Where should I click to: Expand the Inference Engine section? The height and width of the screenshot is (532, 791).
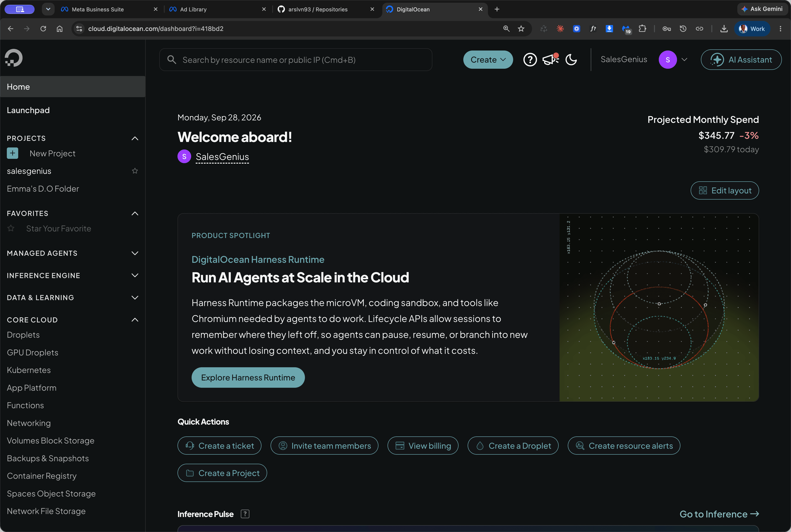click(135, 276)
